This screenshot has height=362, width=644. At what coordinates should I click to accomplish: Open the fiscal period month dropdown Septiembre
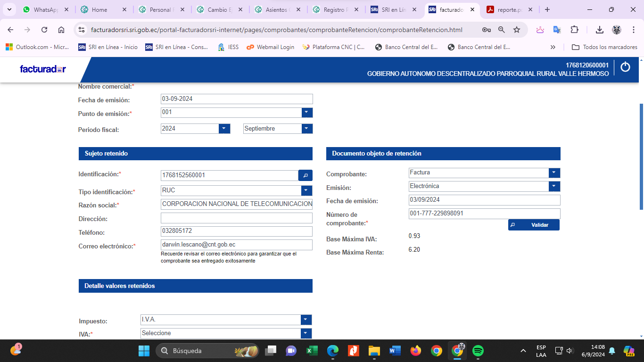click(307, 129)
